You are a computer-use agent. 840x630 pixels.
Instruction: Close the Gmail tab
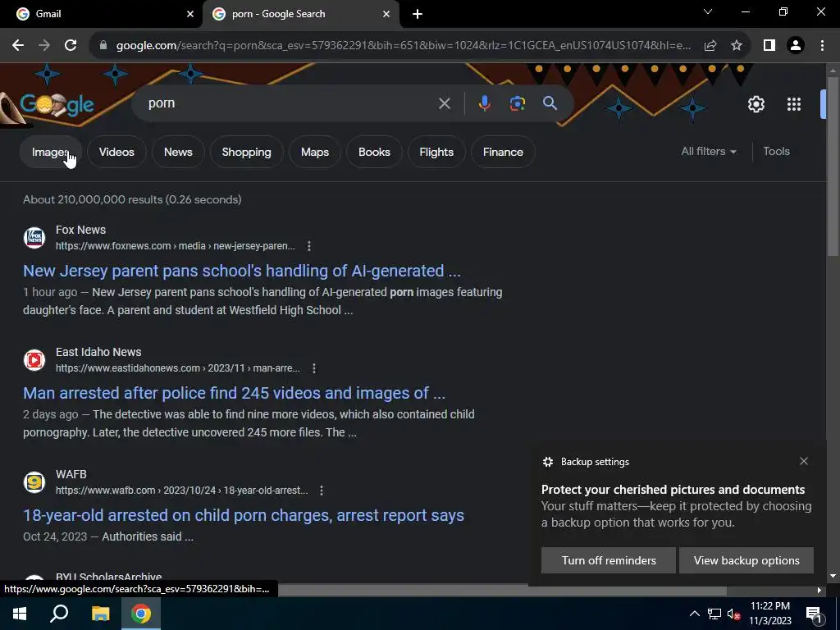click(190, 15)
